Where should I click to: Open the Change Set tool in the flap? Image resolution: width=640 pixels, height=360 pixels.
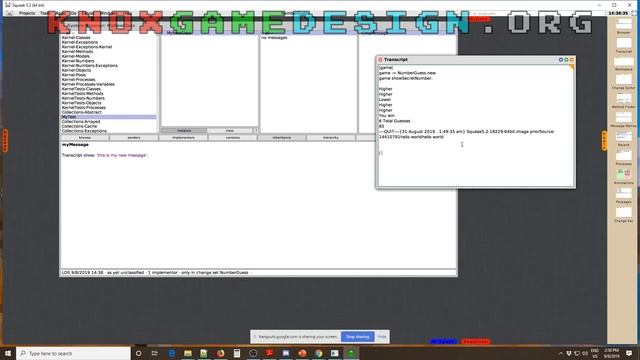[623, 215]
